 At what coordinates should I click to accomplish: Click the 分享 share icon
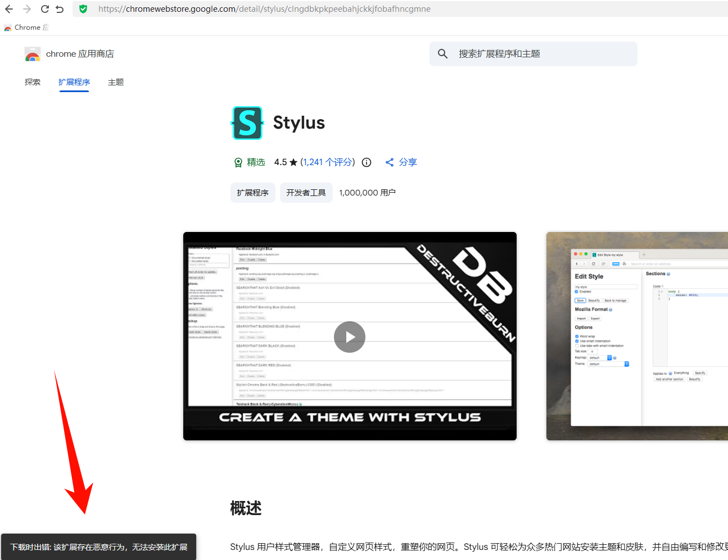click(x=390, y=162)
